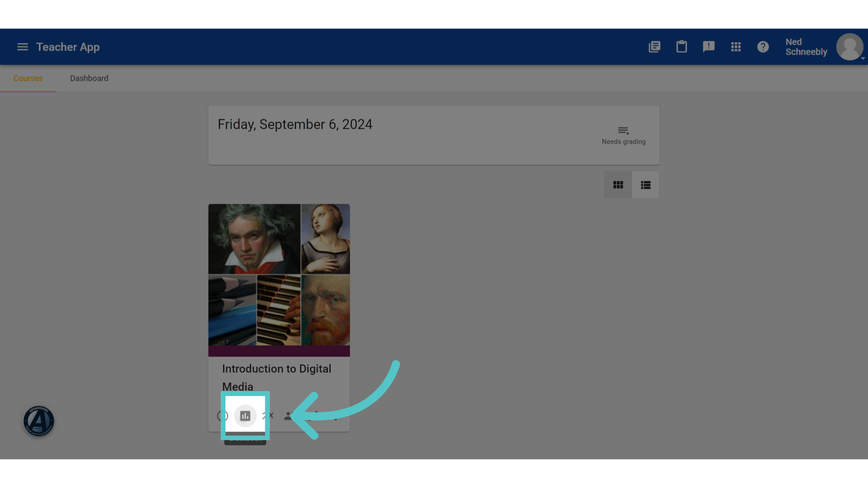Open the feedback alert bubble icon
Image resolution: width=868 pixels, height=488 pixels.
pyautogui.click(x=709, y=47)
